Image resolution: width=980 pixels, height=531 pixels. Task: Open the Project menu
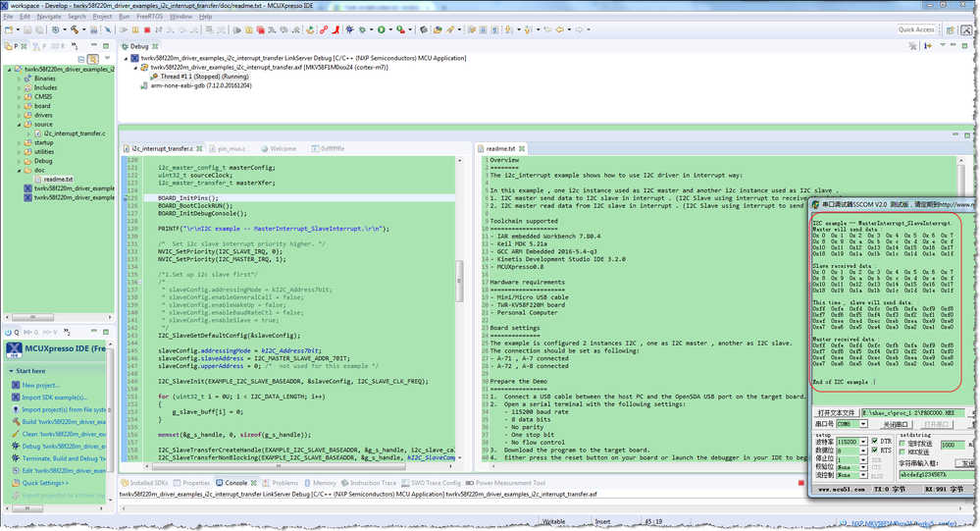pyautogui.click(x=102, y=17)
